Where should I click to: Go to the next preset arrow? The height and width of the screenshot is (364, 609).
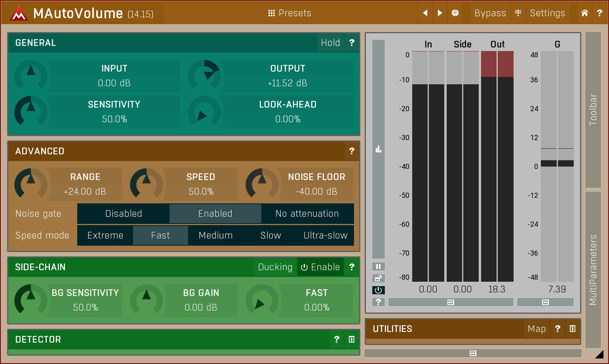440,13
